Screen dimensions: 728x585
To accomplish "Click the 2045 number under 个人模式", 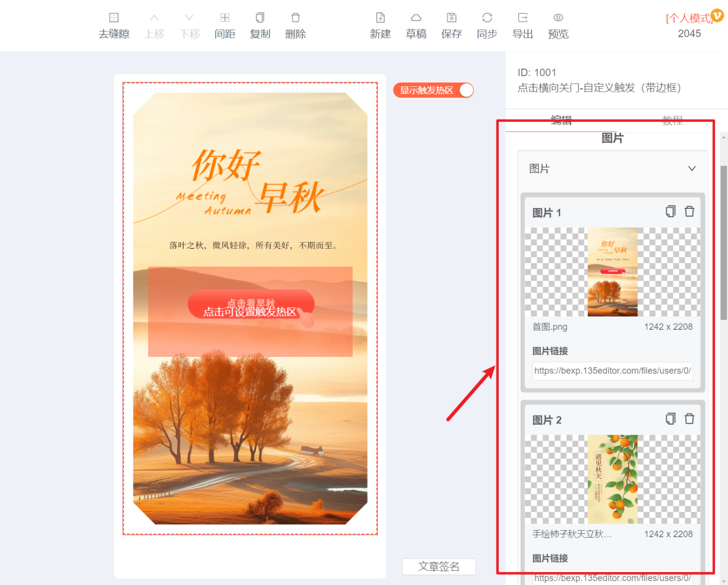I will click(689, 34).
